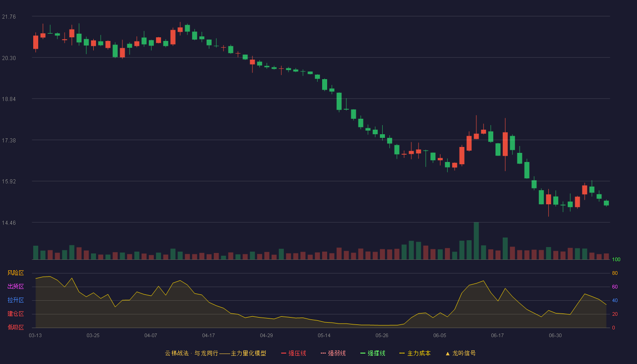Click the tallest volume bar in the volume chart
The image size is (637, 364).
click(x=476, y=241)
